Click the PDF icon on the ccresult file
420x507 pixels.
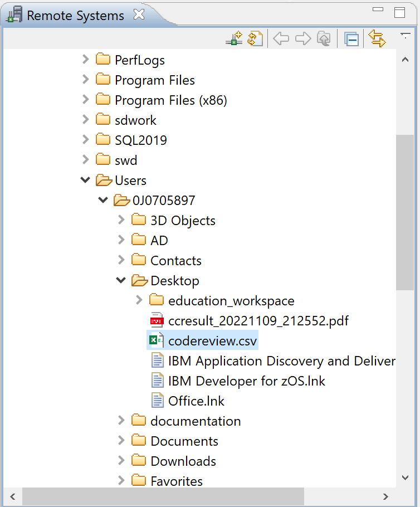(157, 320)
